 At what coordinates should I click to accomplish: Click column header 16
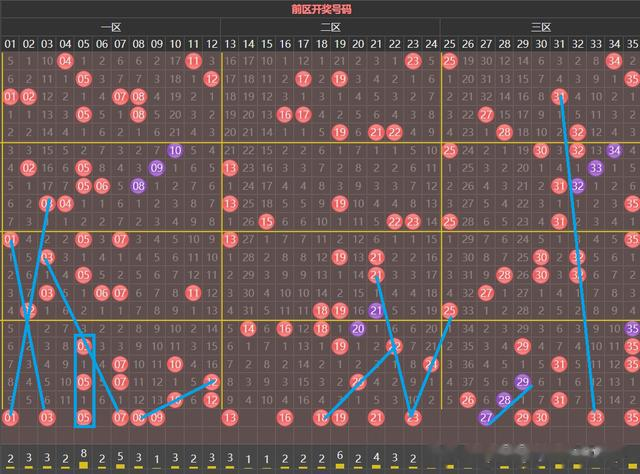point(285,44)
